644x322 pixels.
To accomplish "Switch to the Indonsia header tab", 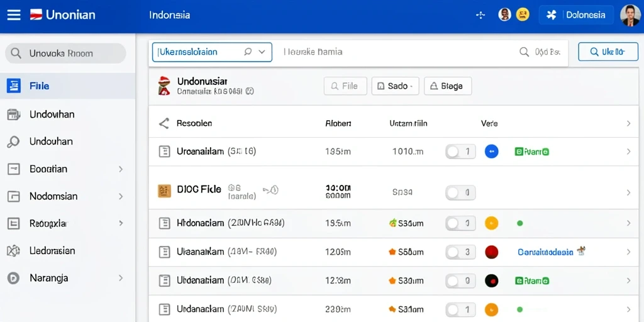I will coord(169,15).
